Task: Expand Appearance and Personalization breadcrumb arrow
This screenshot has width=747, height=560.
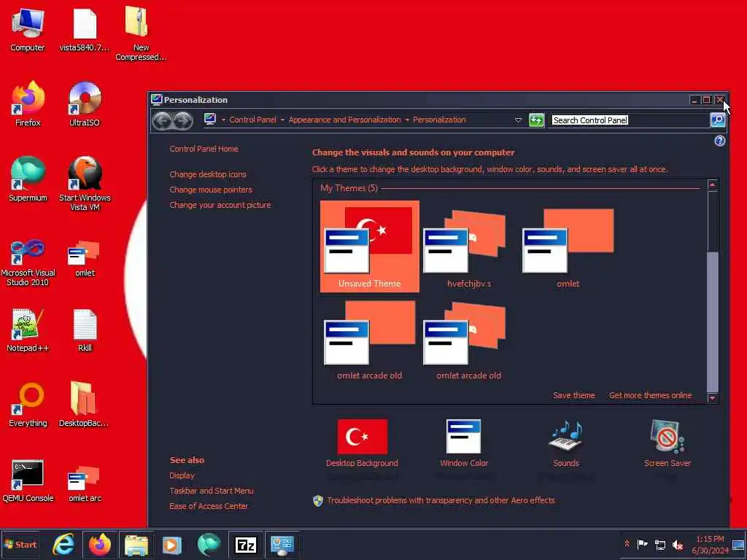Action: [x=282, y=120]
